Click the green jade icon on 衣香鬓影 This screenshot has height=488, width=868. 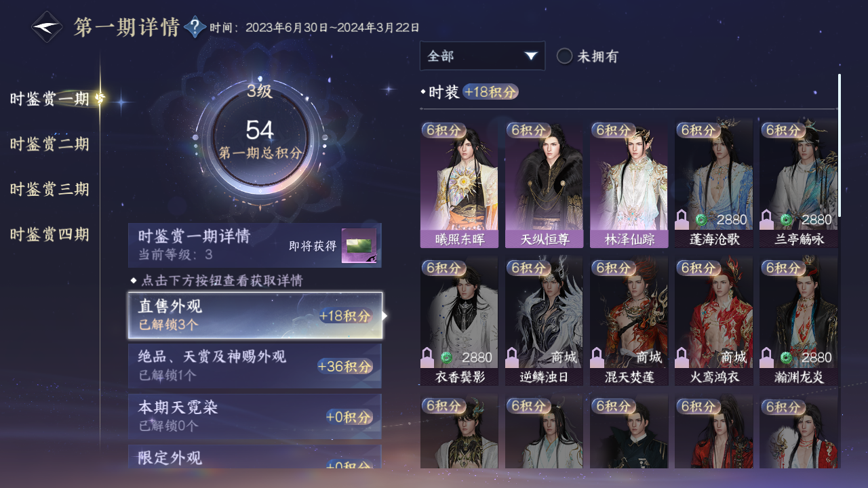pyautogui.click(x=447, y=357)
